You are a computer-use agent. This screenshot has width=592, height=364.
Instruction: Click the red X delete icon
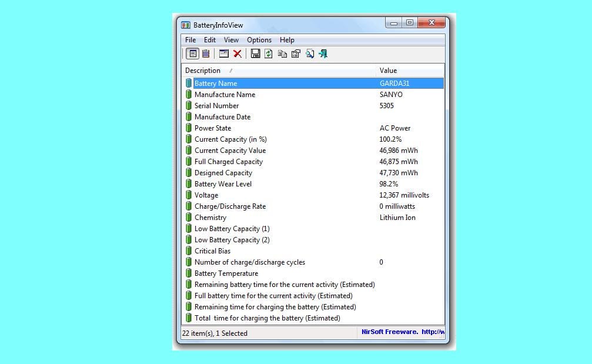click(x=238, y=54)
